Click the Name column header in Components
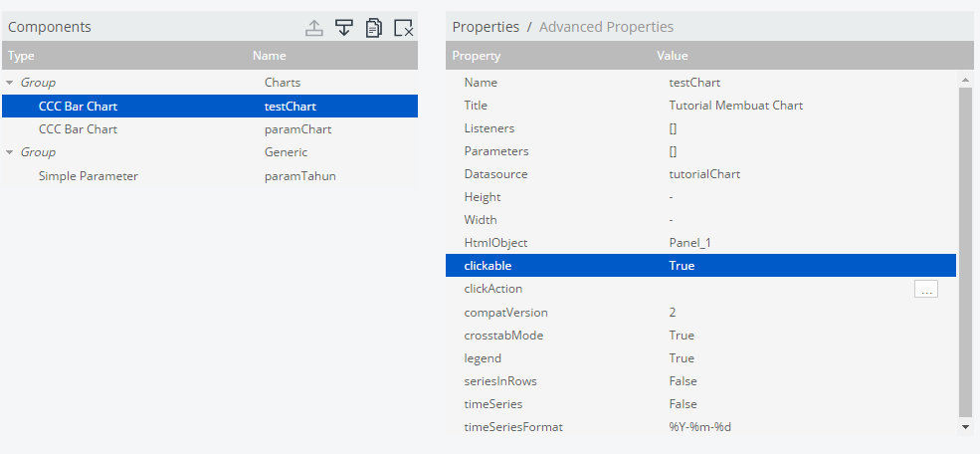 270,56
